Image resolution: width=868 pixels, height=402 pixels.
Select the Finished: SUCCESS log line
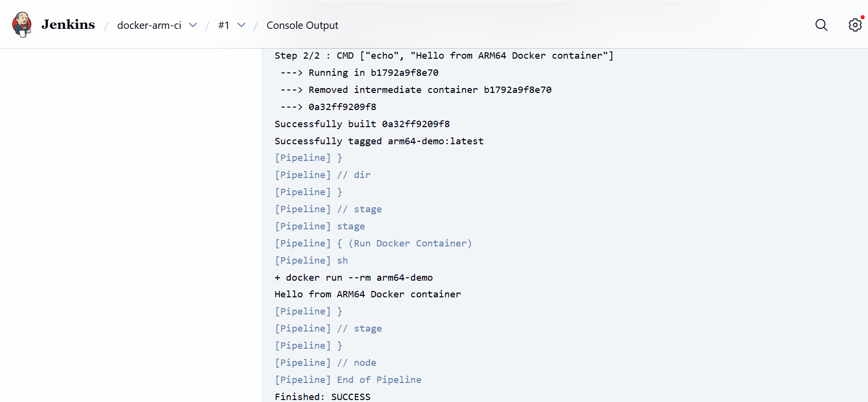point(323,396)
